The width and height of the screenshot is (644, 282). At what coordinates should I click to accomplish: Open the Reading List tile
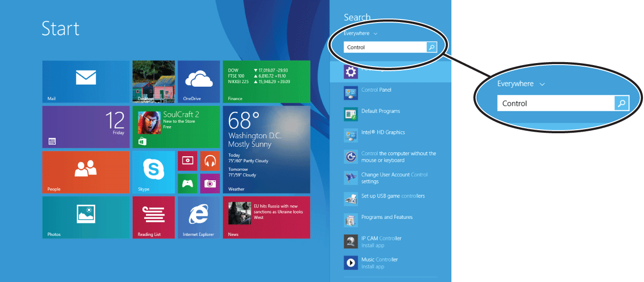point(153,217)
